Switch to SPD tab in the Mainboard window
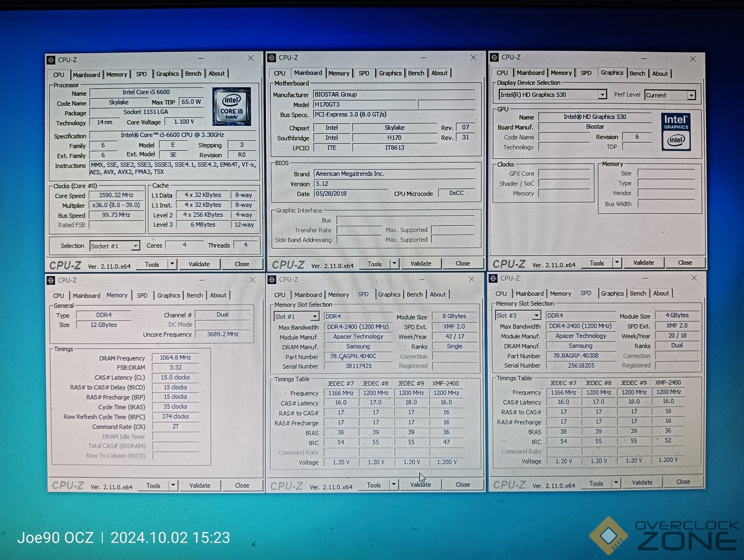This screenshot has height=560, width=744. point(364,73)
